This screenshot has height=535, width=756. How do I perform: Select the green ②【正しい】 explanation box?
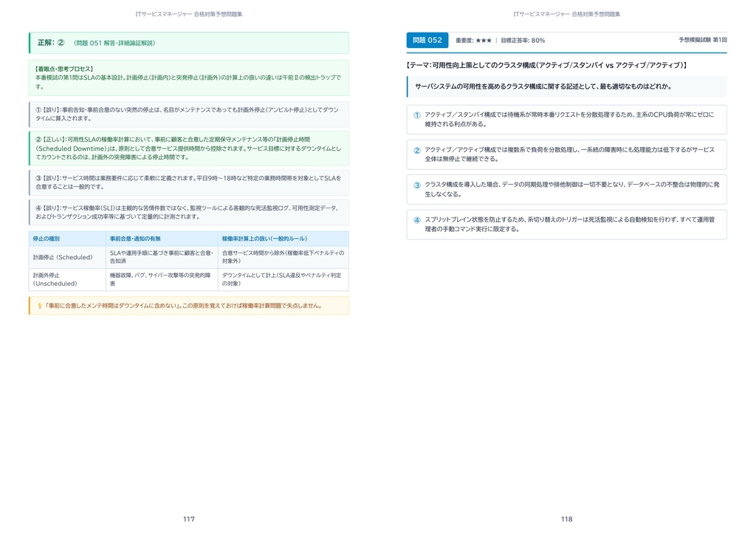[188, 148]
